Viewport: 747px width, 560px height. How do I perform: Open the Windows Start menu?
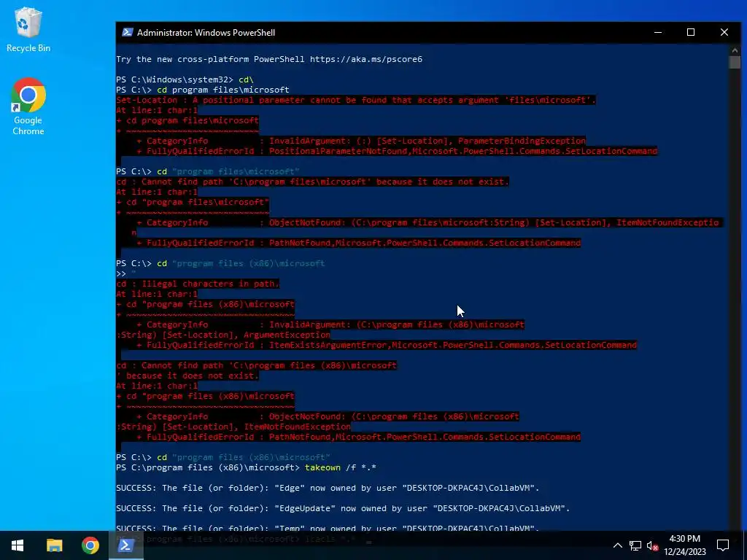click(x=18, y=545)
